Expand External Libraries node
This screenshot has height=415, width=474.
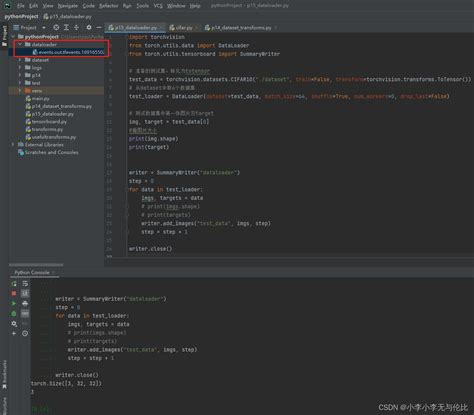tap(13, 145)
